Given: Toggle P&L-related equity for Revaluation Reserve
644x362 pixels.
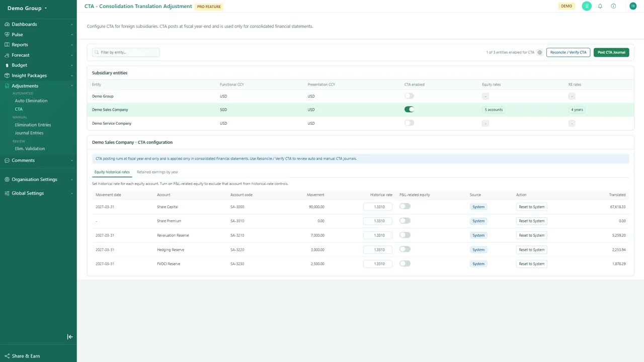Looking at the screenshot, I should 405,235.
